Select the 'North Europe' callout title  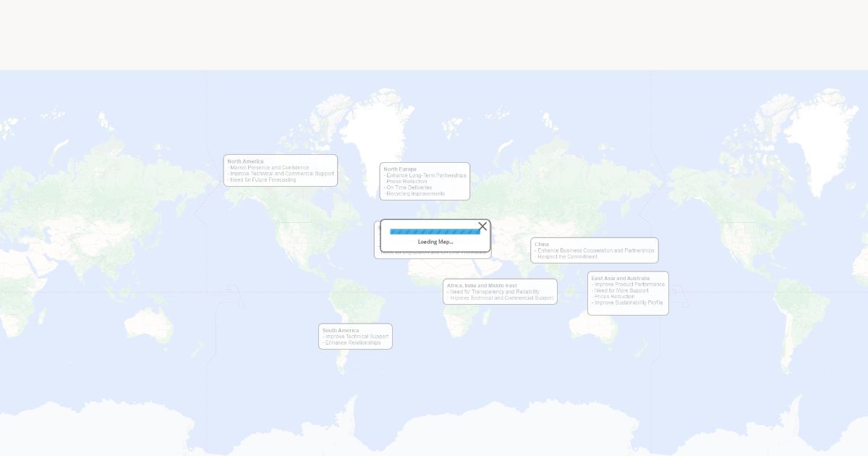(400, 169)
